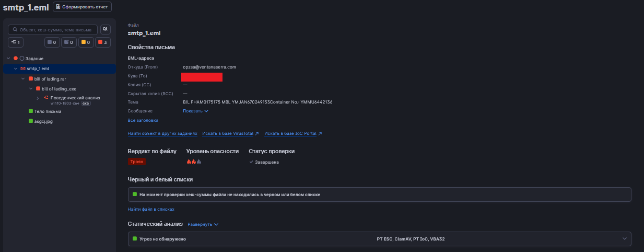Viewport: 644px width, 252px height.
Task: Click the red envelope icon of smtp_1.eml
Action: click(23, 68)
